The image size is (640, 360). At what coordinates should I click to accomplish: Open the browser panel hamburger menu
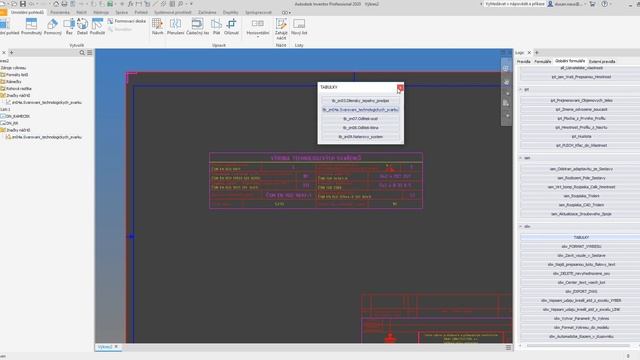point(89,53)
